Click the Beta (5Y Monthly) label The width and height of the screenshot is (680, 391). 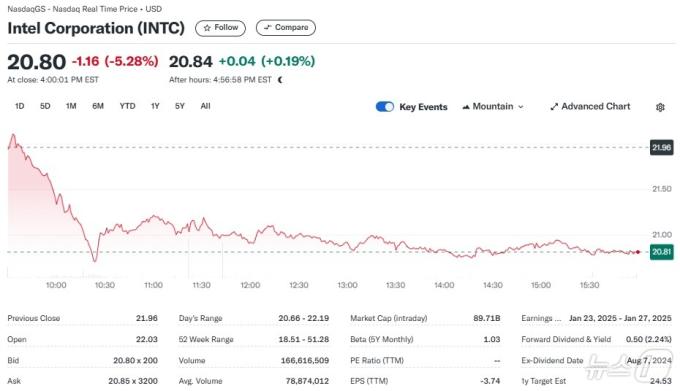(x=382, y=339)
